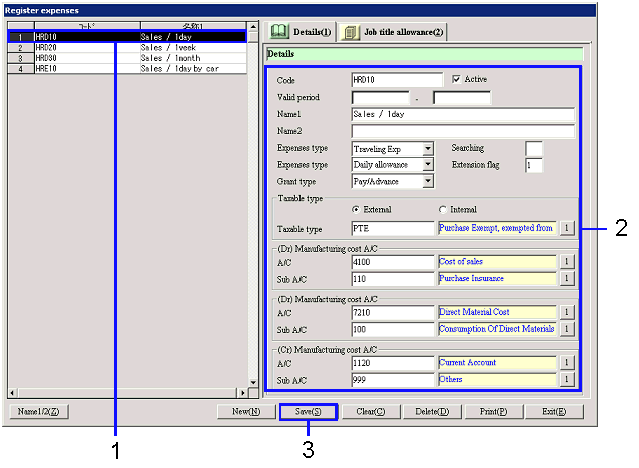This screenshot has height=468, width=639.
Task: Click lookup button beside Current Account
Action: pos(566,363)
